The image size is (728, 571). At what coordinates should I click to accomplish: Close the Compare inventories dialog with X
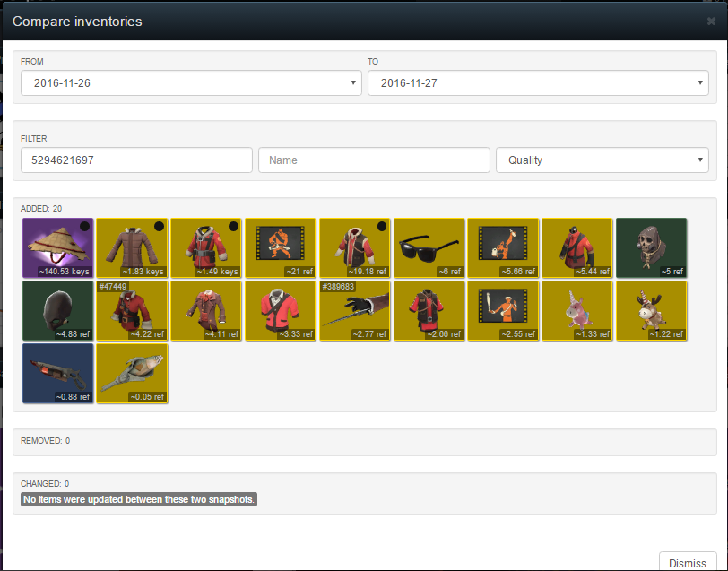point(711,22)
